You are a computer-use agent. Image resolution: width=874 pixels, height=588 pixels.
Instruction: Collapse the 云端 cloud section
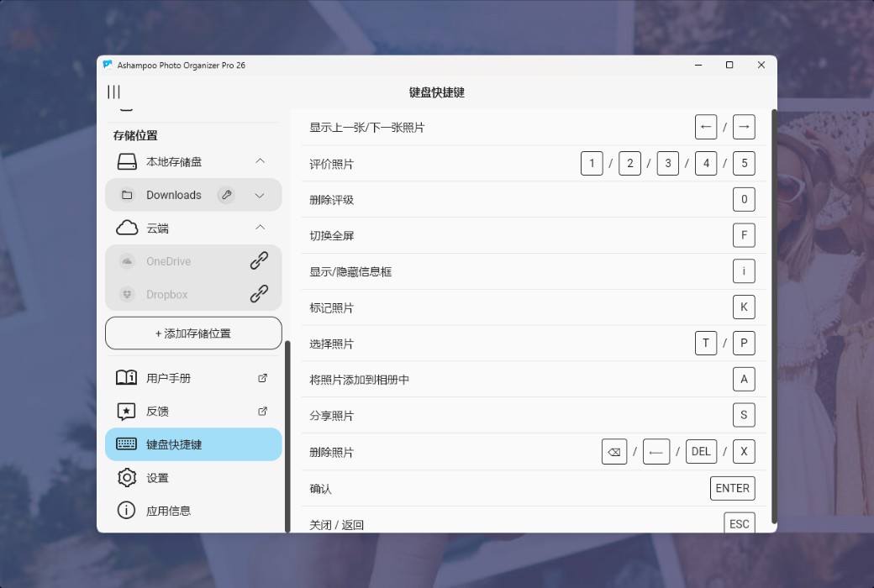(259, 227)
